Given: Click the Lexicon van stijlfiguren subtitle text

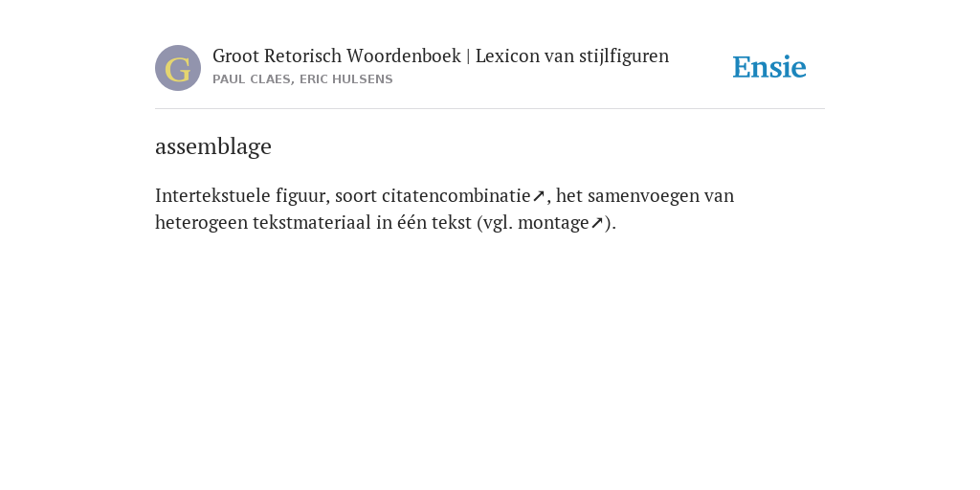Looking at the screenshot, I should tap(572, 56).
